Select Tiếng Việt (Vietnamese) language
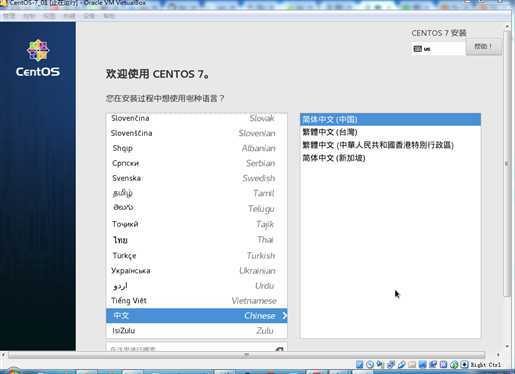 196,301
